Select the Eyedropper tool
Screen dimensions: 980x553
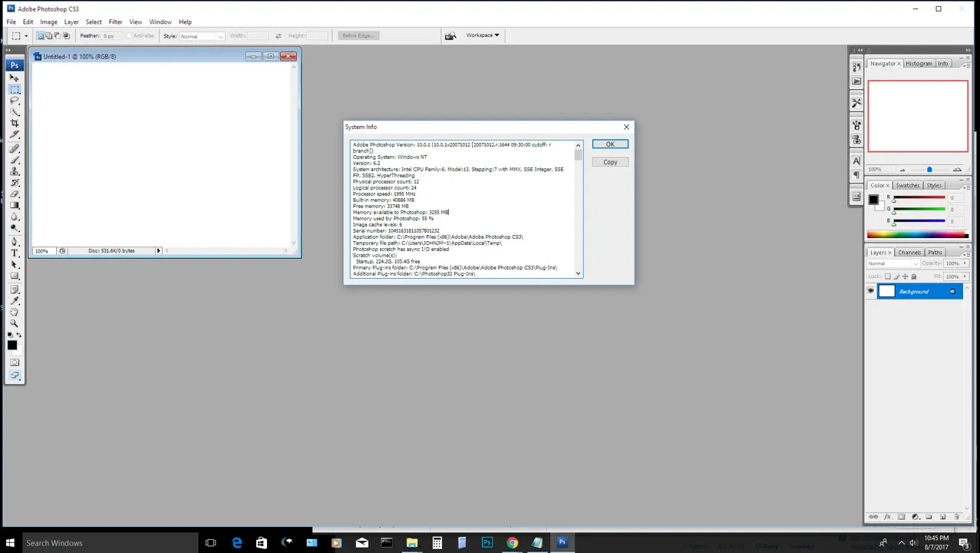[14, 300]
